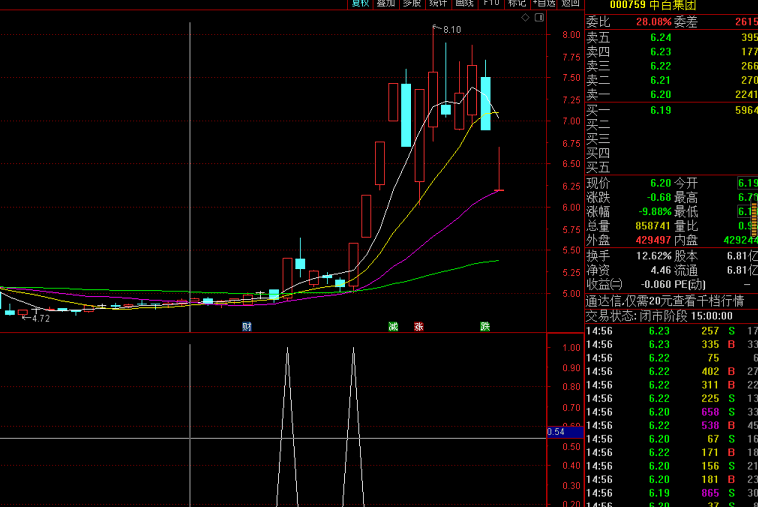Click the diamond icon above chart
The image size is (758, 507).
[x=525, y=18]
